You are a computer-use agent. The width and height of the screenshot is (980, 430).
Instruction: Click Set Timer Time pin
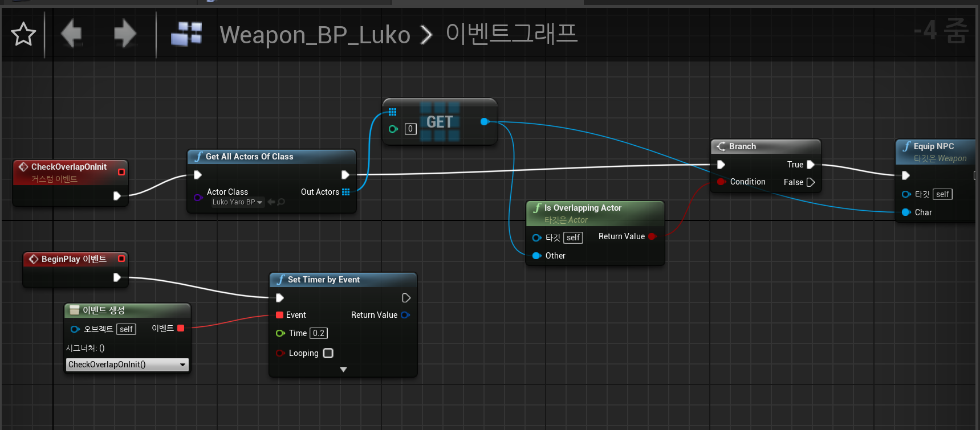click(280, 333)
